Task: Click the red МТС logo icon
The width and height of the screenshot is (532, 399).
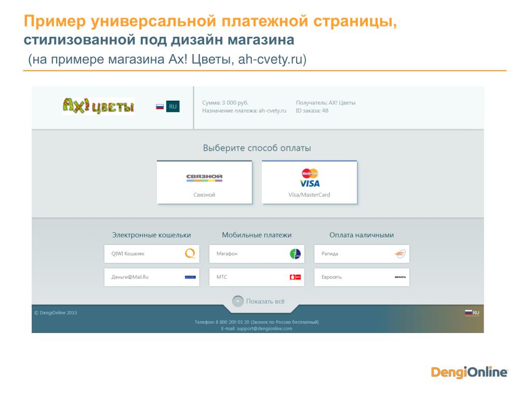Action: (295, 277)
